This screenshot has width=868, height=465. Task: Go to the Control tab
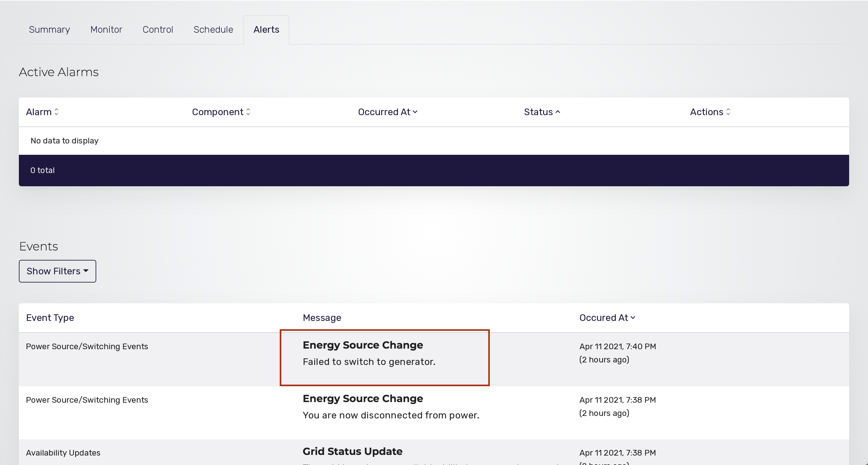pos(158,30)
